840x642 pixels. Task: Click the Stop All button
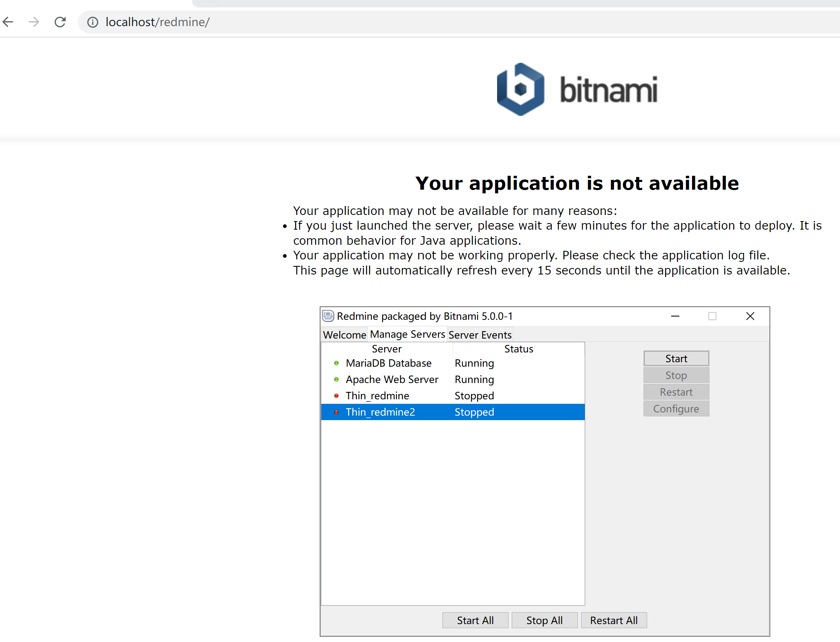(x=544, y=620)
